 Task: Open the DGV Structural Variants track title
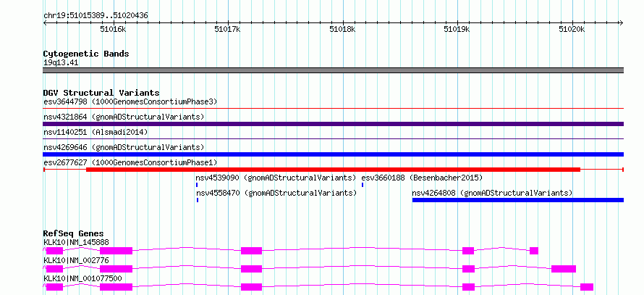click(101, 93)
